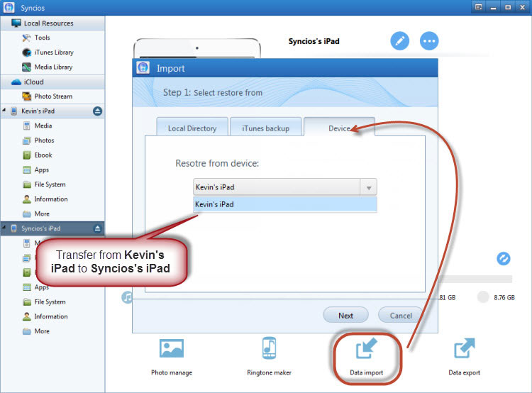Click the Syncios's iPad device title
The height and width of the screenshot is (393, 532).
click(314, 41)
